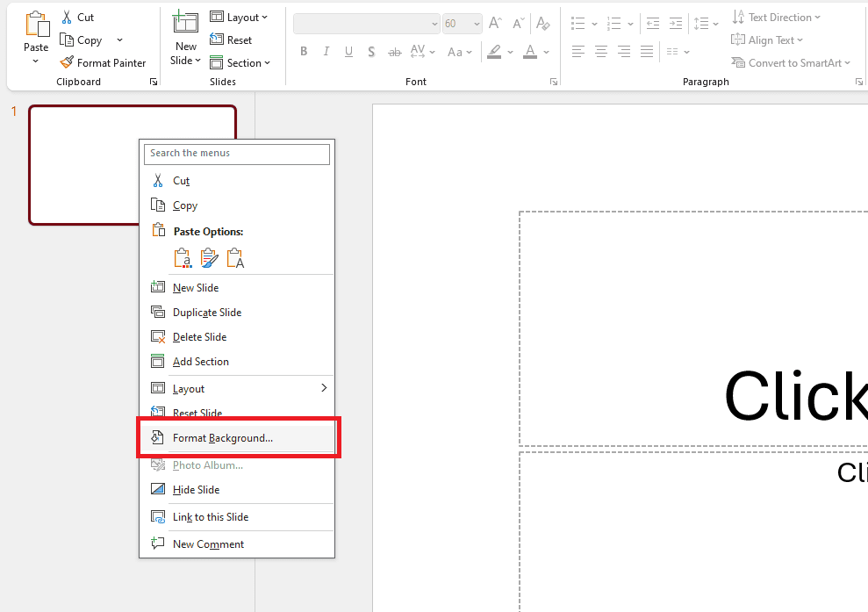This screenshot has height=612, width=868.
Task: Paste using destination theme option icon
Action: [x=183, y=258]
